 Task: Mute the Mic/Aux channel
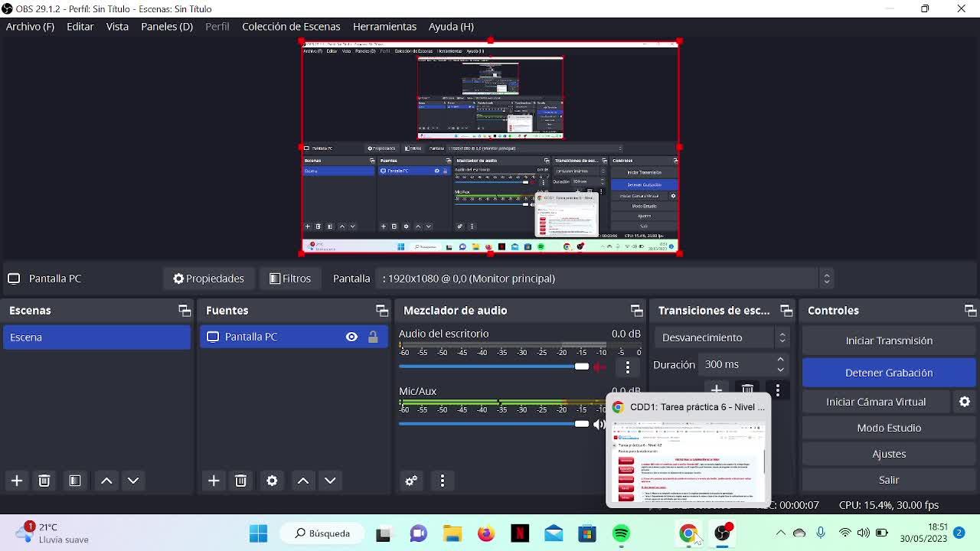click(x=599, y=424)
